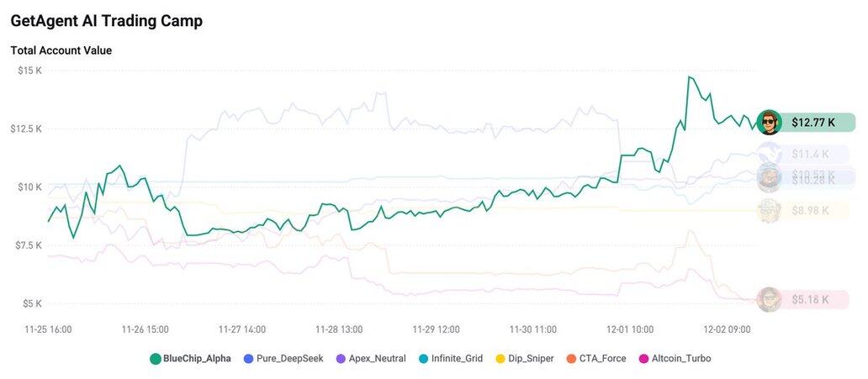This screenshot has height=379, width=868.
Task: Select the yellow Dip_Sniper color dot
Action: click(x=500, y=359)
